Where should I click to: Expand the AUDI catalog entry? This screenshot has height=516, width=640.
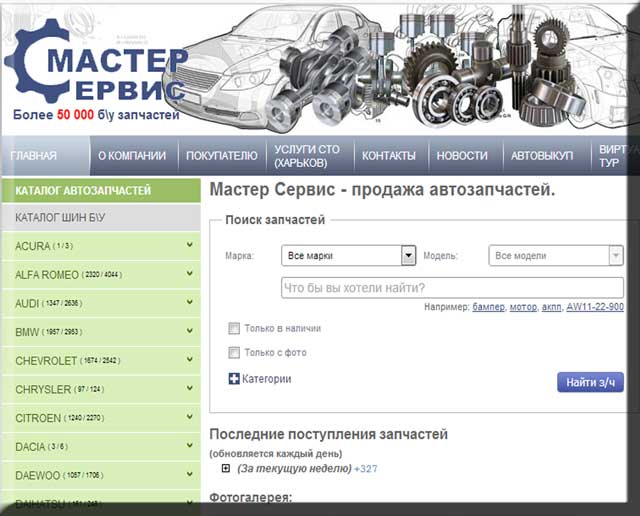pyautogui.click(x=100, y=302)
